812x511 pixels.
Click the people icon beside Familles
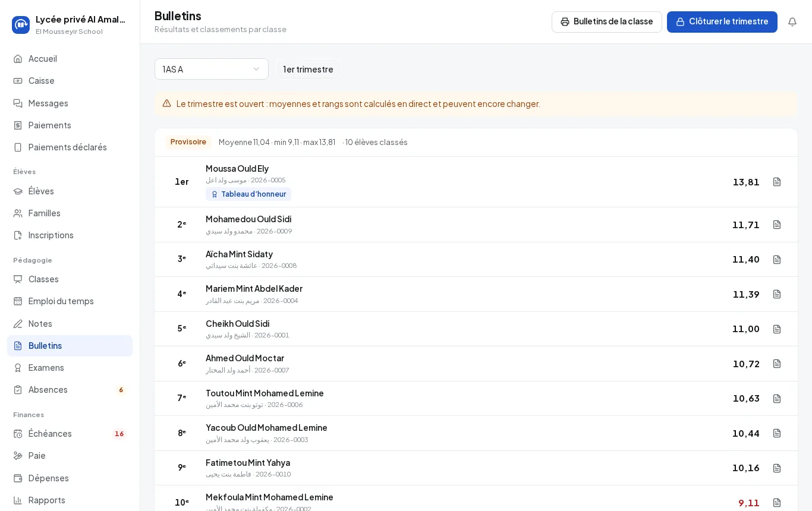click(18, 213)
